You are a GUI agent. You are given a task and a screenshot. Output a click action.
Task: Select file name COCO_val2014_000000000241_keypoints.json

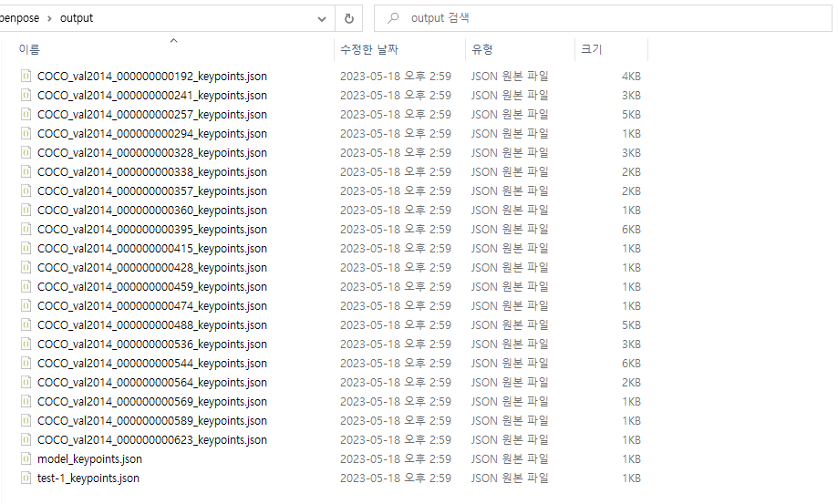(152, 96)
